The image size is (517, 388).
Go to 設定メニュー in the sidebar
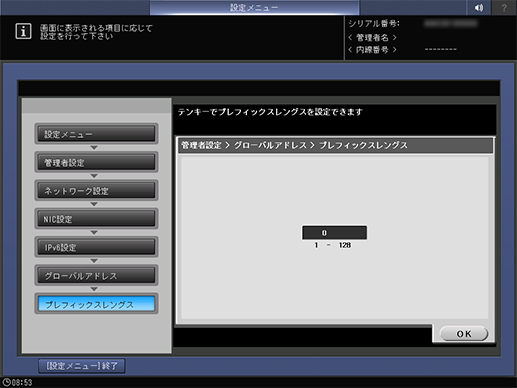point(96,134)
